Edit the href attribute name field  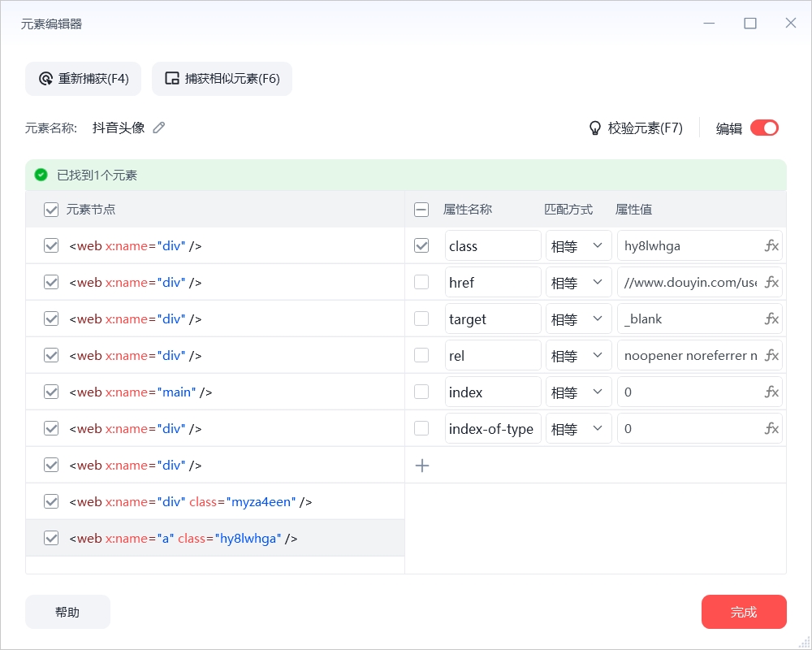pos(493,283)
